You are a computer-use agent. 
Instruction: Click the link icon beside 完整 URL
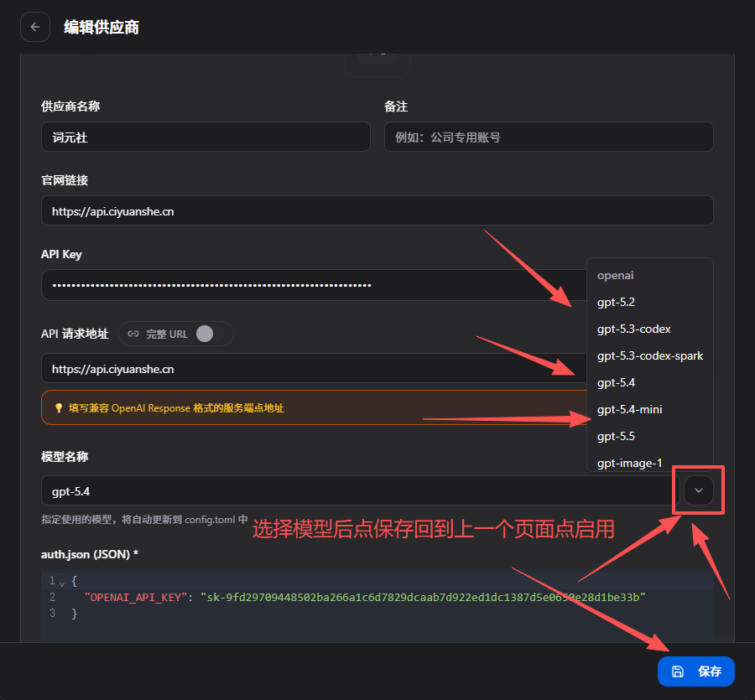[133, 334]
